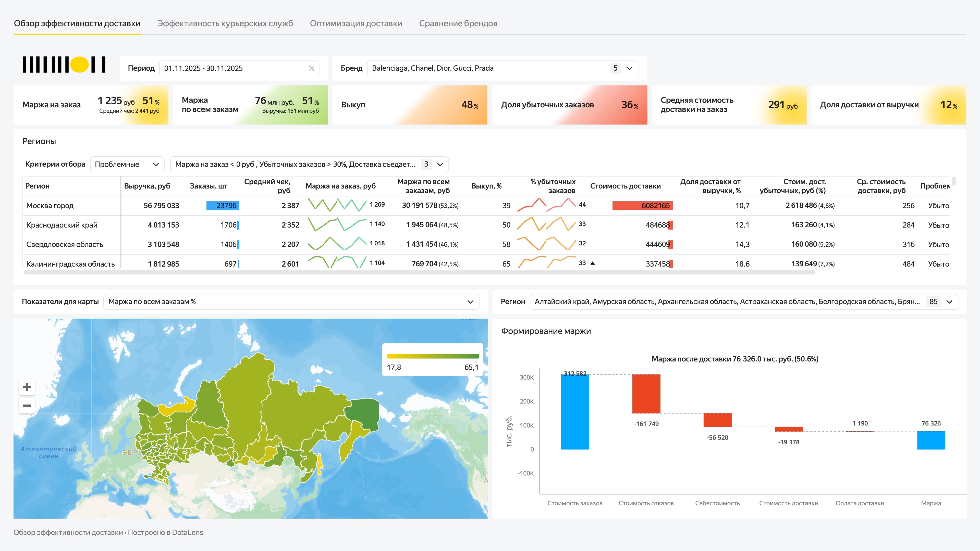Click the Построено в DataLens footer text
The height and width of the screenshot is (551, 980).
tap(165, 532)
